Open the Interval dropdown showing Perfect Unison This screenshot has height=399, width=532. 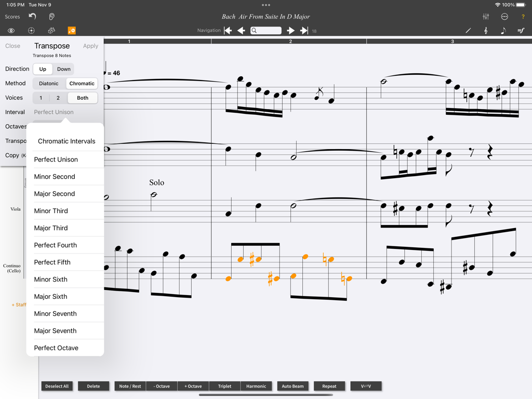54,112
